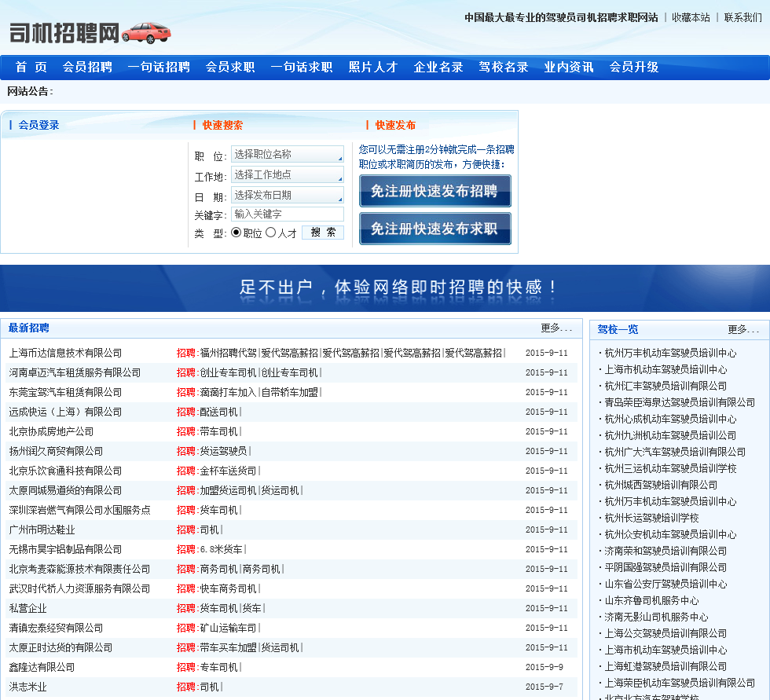
Task: Click the 联系我们 link
Action: pyautogui.click(x=743, y=17)
